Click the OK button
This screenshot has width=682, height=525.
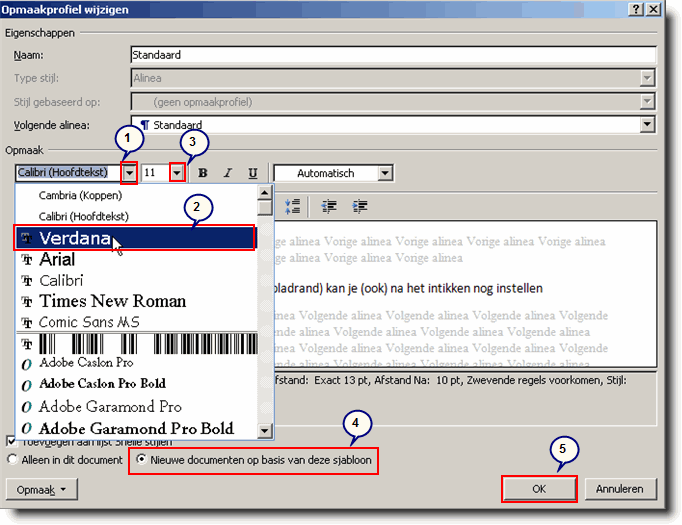tap(540, 489)
